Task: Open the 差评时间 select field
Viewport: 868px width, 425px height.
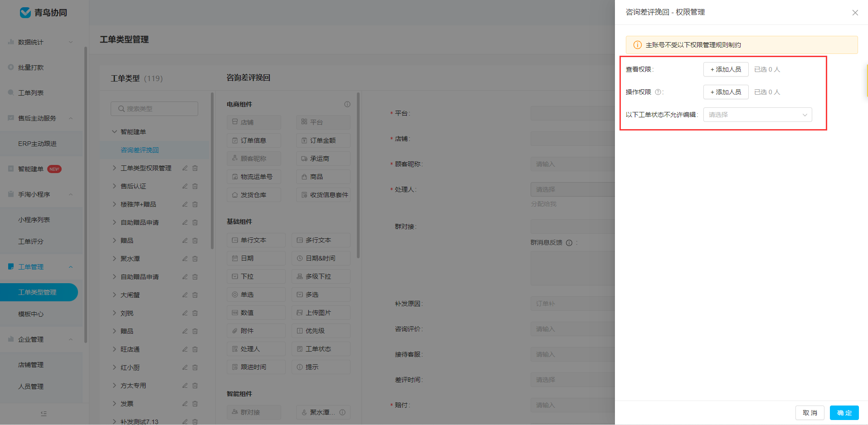Action: click(573, 380)
